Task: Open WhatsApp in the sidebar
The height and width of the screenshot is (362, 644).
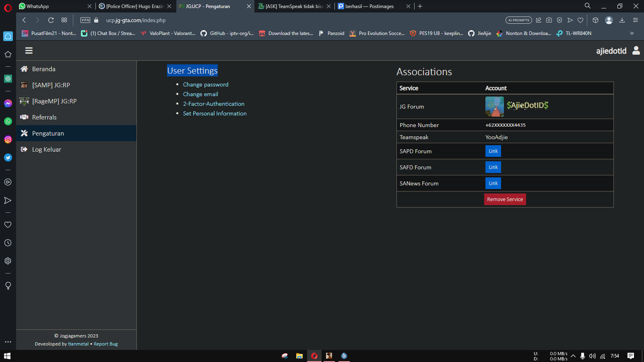Action: [x=8, y=121]
